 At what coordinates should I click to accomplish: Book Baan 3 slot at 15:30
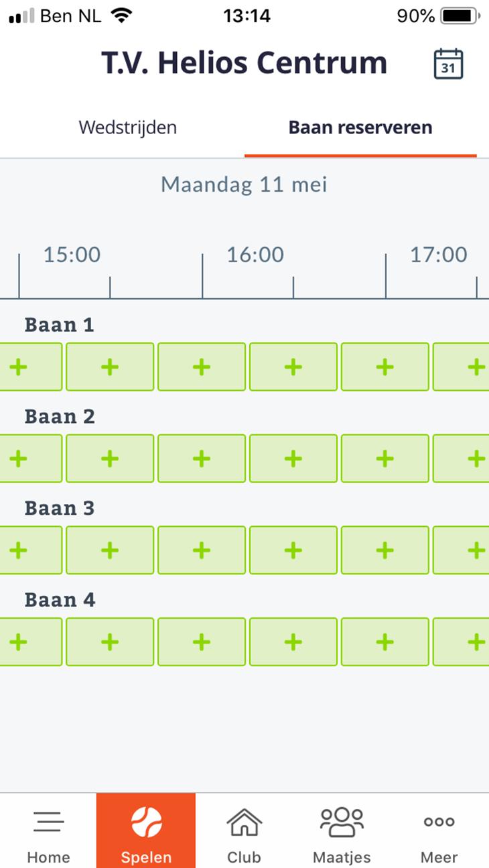coord(110,550)
